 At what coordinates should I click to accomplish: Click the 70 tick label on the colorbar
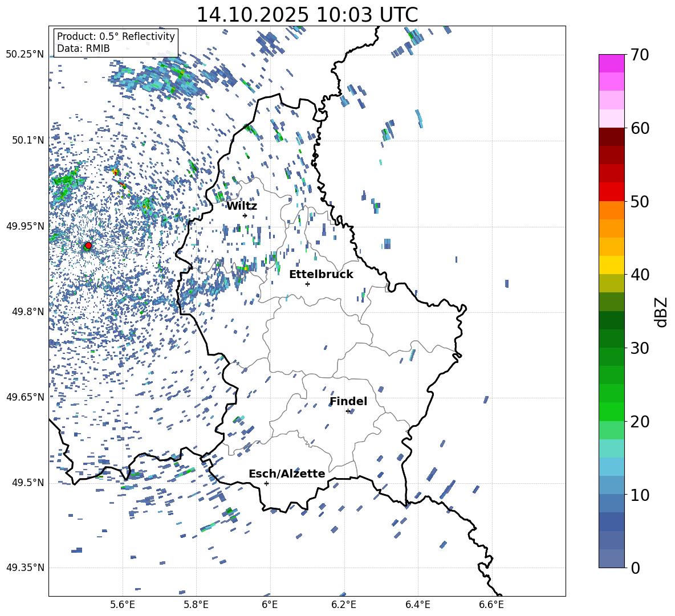point(639,55)
